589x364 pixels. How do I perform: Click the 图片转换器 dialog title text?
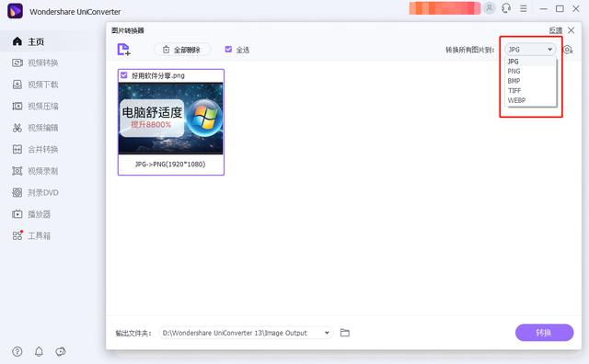(128, 30)
